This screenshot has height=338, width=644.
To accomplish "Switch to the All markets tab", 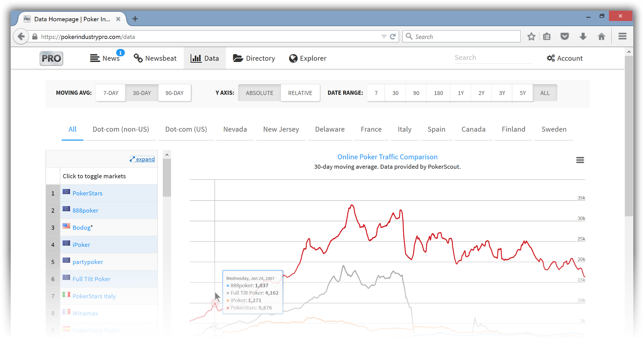I will [72, 129].
